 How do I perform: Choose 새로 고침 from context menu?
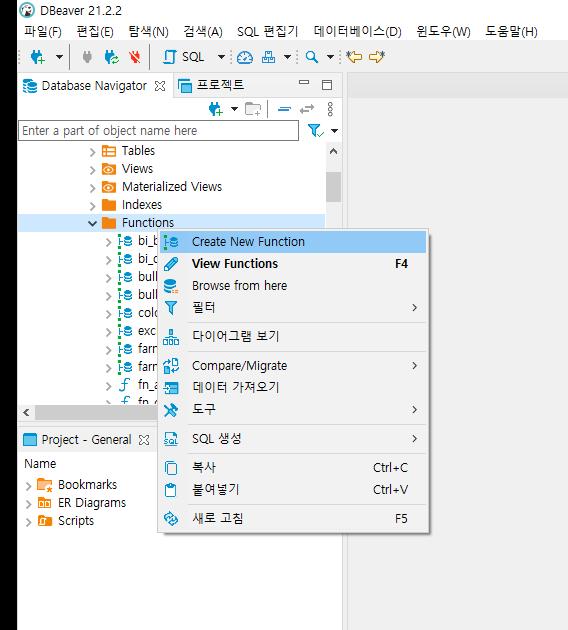point(293,518)
